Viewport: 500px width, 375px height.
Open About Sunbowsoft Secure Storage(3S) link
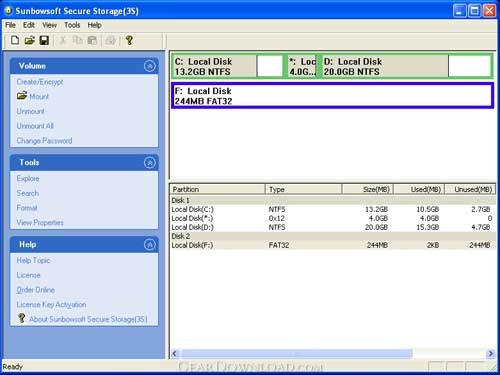tap(88, 319)
